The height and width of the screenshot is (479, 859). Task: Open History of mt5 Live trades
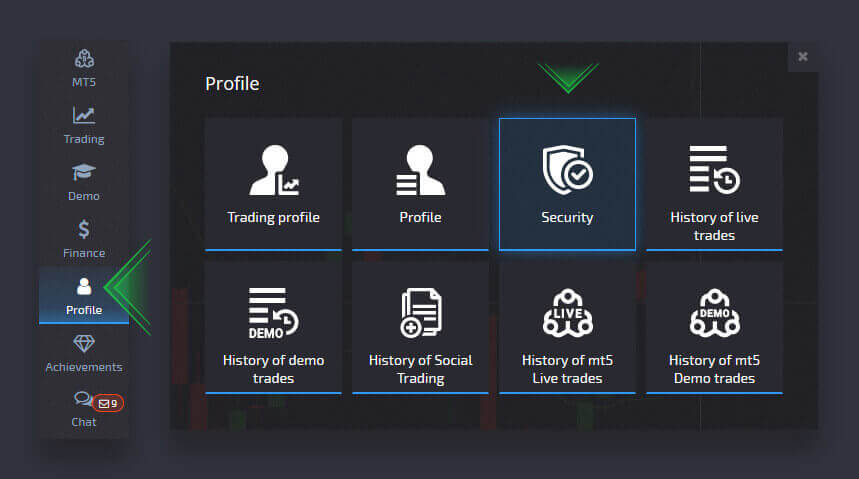(567, 327)
